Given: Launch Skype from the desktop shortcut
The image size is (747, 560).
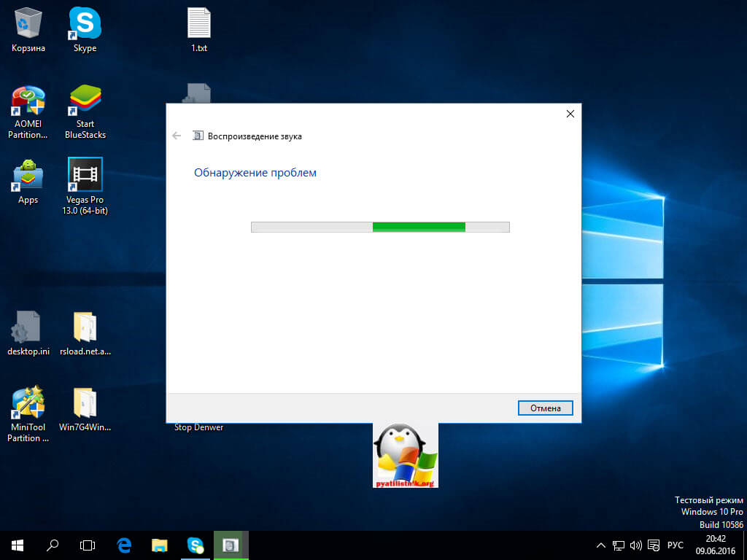Looking at the screenshot, I should click(85, 25).
